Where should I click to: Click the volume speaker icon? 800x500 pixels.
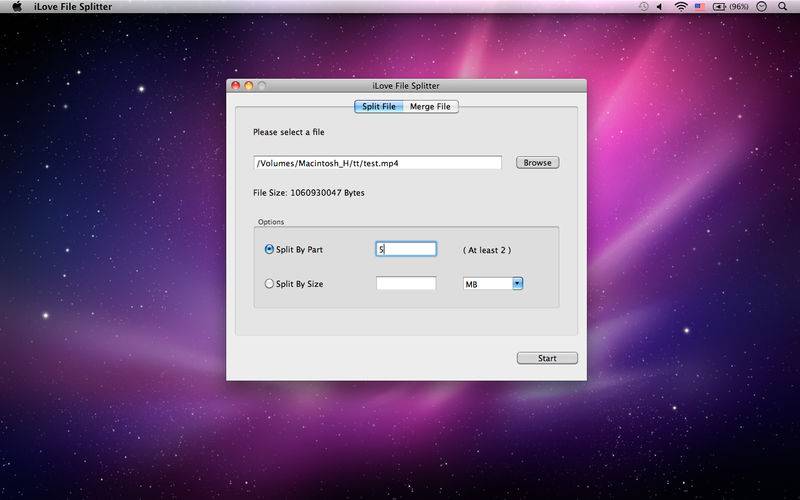(x=659, y=7)
